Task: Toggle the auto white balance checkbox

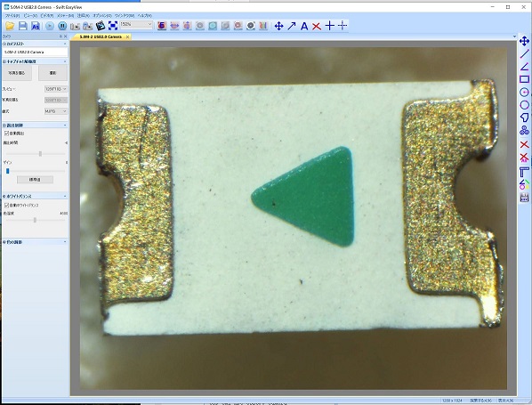Action: [6, 206]
